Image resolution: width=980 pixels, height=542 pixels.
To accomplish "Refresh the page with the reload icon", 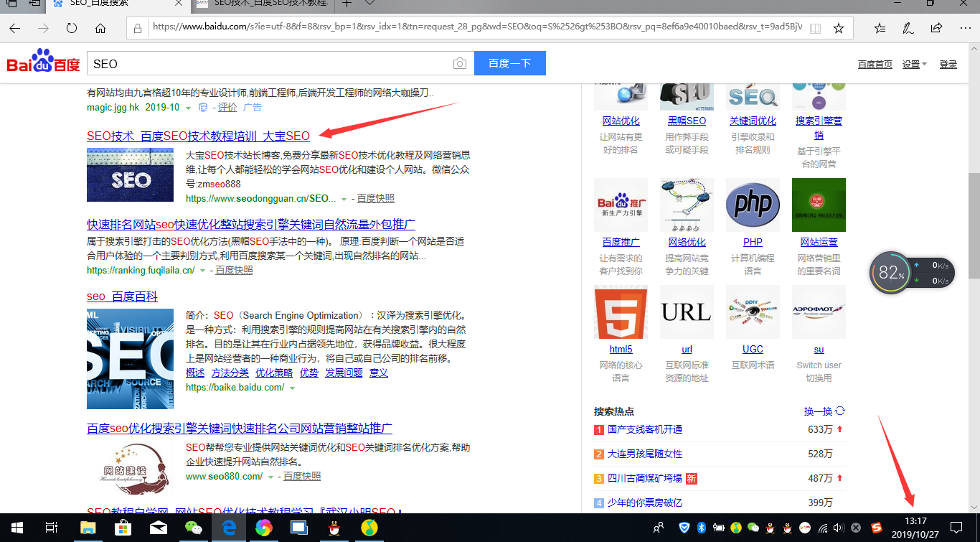I will (72, 29).
